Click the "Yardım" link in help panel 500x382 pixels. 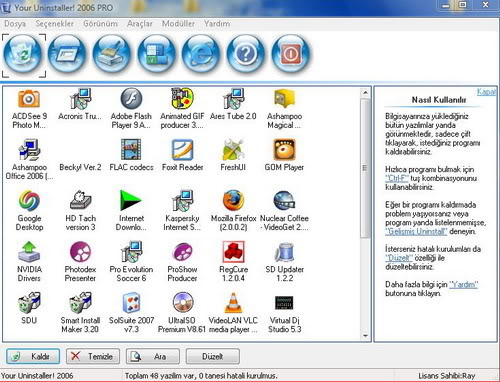[464, 284]
